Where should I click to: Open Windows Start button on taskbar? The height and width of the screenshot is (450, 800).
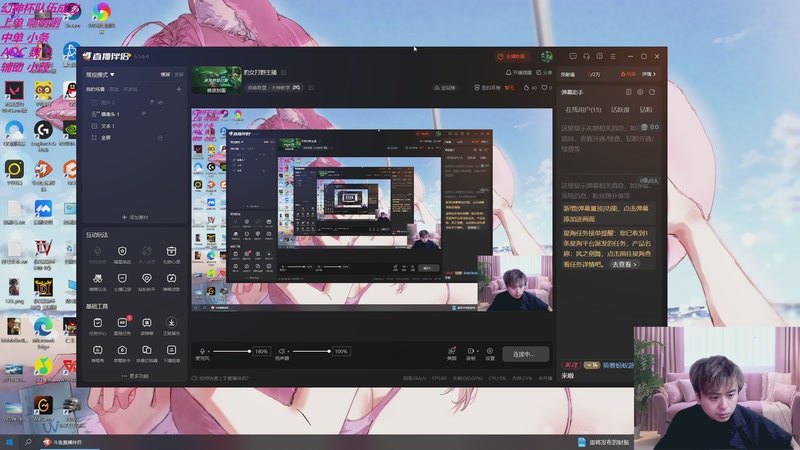pyautogui.click(x=9, y=442)
